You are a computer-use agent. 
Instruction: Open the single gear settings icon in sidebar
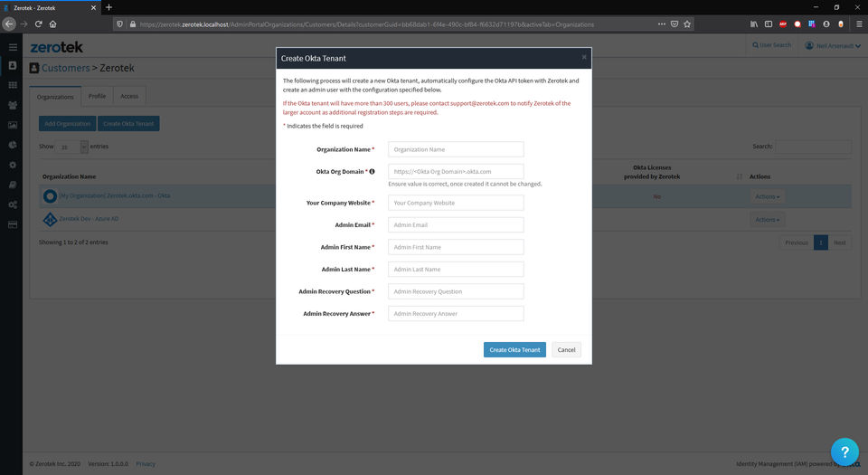coord(12,165)
